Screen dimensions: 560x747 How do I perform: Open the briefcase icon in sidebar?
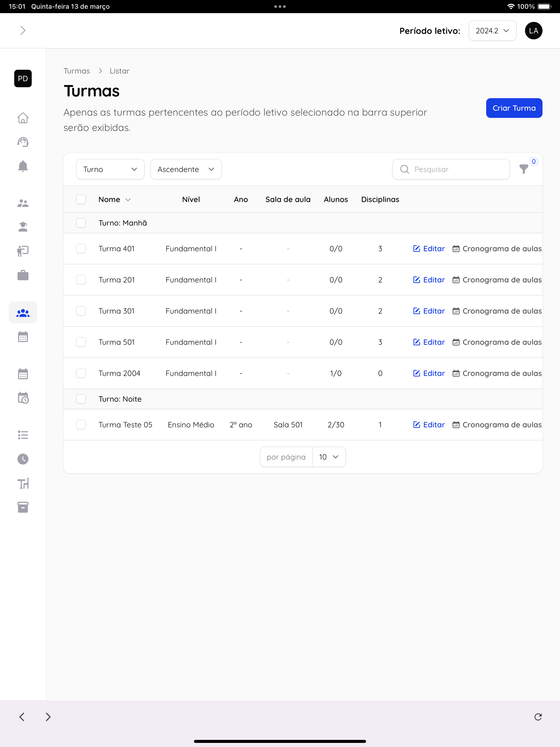[23, 275]
